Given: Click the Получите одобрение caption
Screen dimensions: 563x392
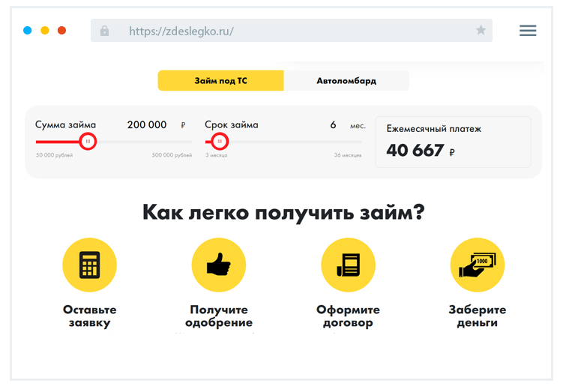Looking at the screenshot, I should (x=219, y=316).
